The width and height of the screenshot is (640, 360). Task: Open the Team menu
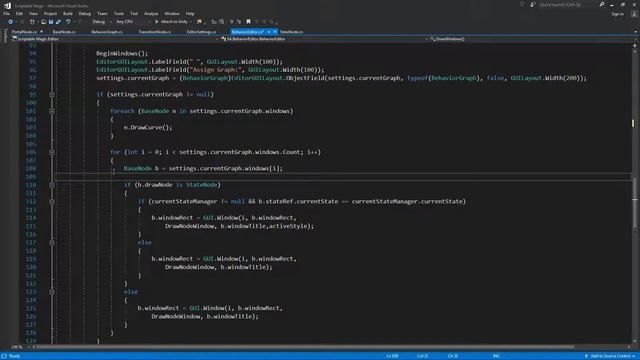click(x=102, y=13)
